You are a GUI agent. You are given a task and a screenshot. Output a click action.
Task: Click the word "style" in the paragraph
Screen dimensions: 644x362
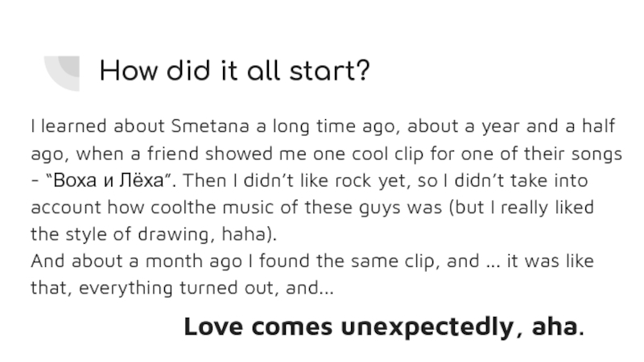click(76, 234)
